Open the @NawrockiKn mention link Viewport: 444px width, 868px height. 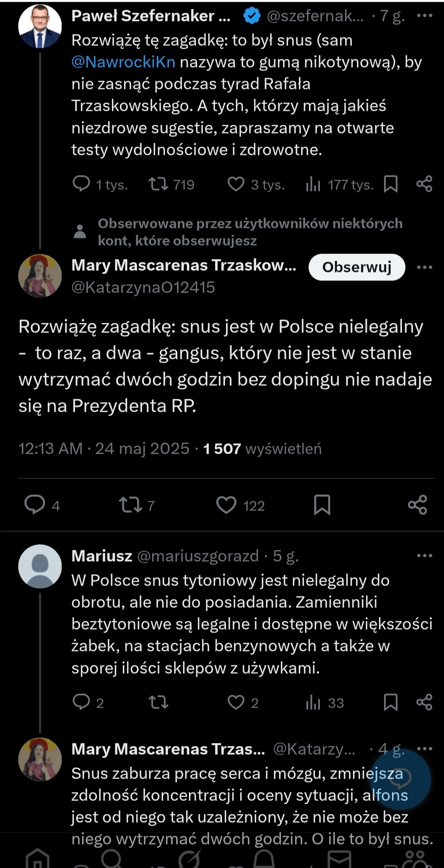pos(123,62)
